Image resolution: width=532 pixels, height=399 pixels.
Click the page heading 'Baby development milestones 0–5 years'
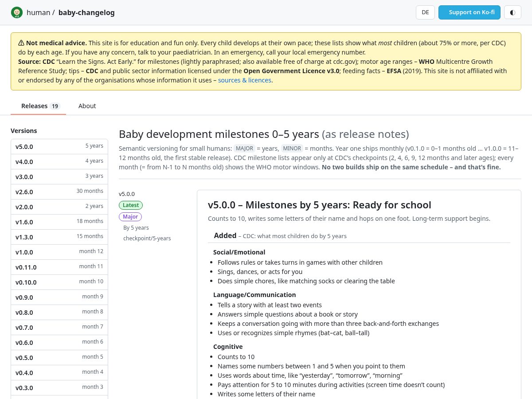(x=219, y=134)
